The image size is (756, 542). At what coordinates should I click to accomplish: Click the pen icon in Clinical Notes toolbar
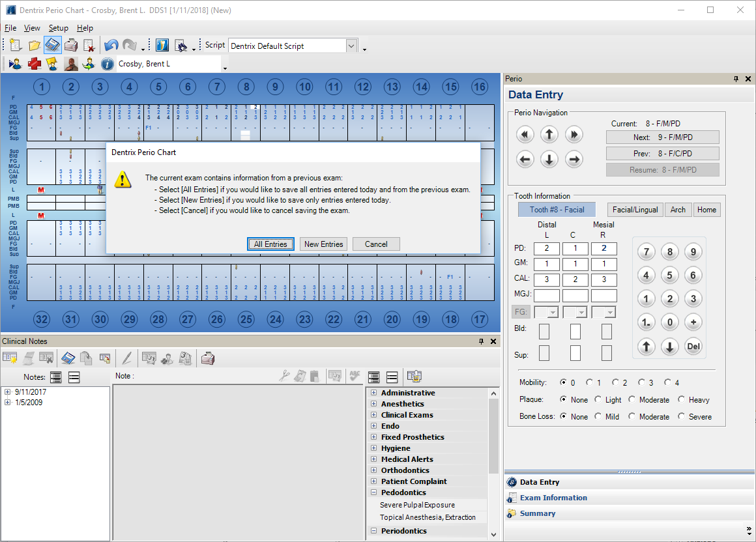pos(127,358)
